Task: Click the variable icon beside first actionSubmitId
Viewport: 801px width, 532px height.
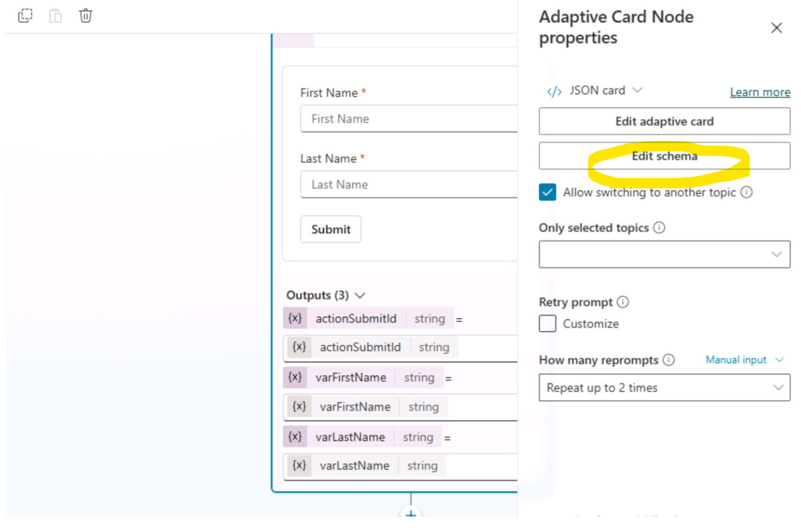Action: pyautogui.click(x=295, y=319)
